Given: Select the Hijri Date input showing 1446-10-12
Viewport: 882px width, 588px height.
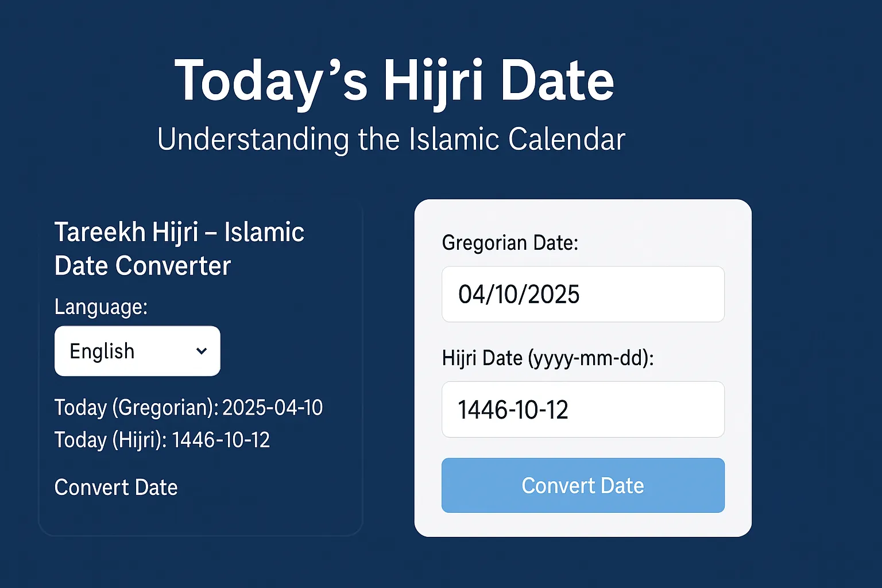Looking at the screenshot, I should tap(582, 409).
